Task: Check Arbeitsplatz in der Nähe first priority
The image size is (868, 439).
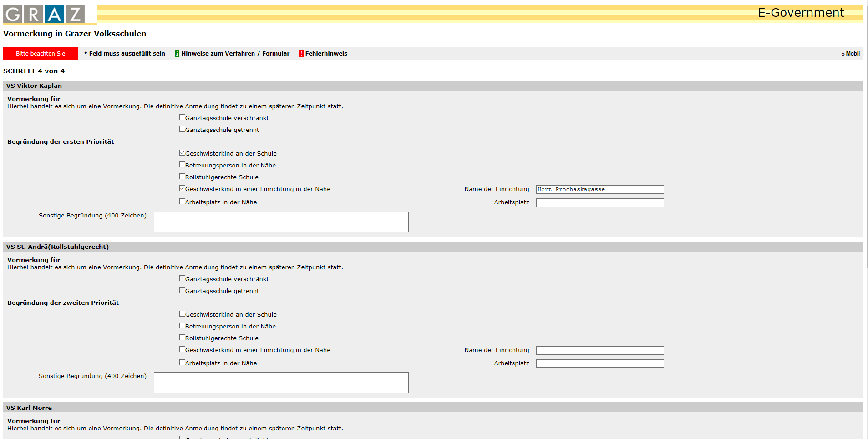Action: click(x=182, y=202)
